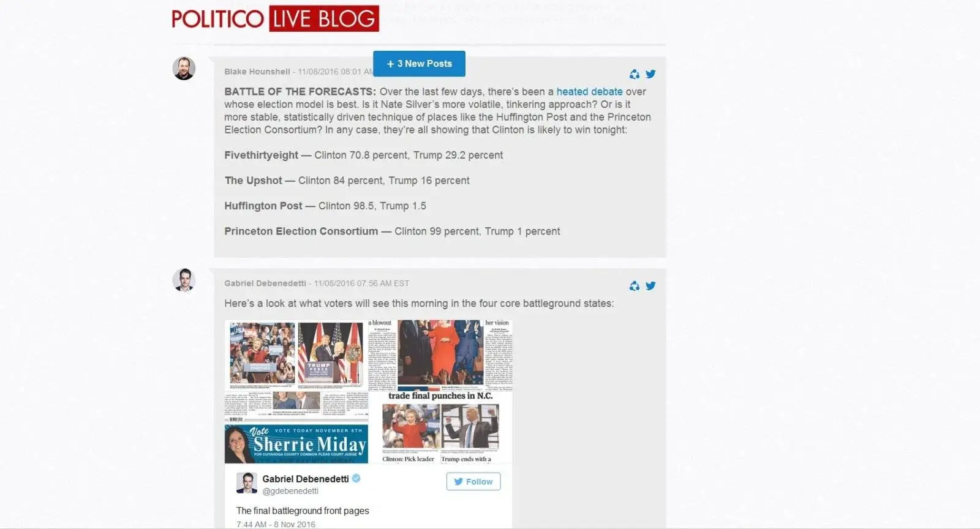Click the red LIVE BLOG banner

324,18
